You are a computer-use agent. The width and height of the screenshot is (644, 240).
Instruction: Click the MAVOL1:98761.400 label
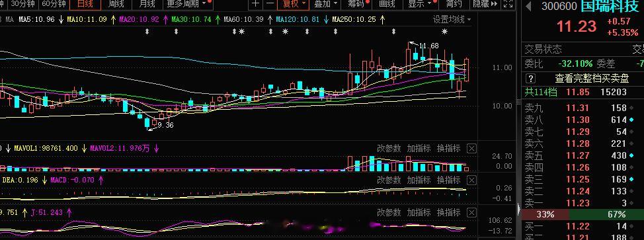pyautogui.click(x=46, y=148)
